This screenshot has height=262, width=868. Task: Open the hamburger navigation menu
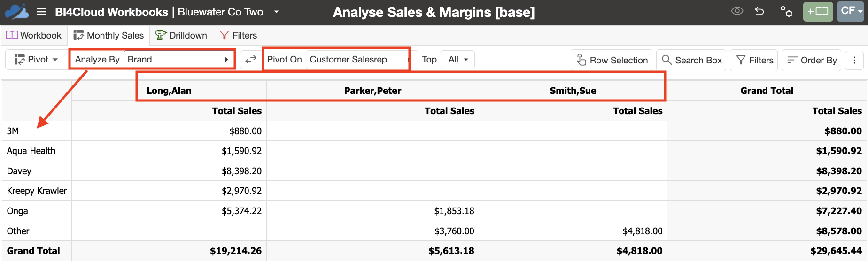coord(42,12)
